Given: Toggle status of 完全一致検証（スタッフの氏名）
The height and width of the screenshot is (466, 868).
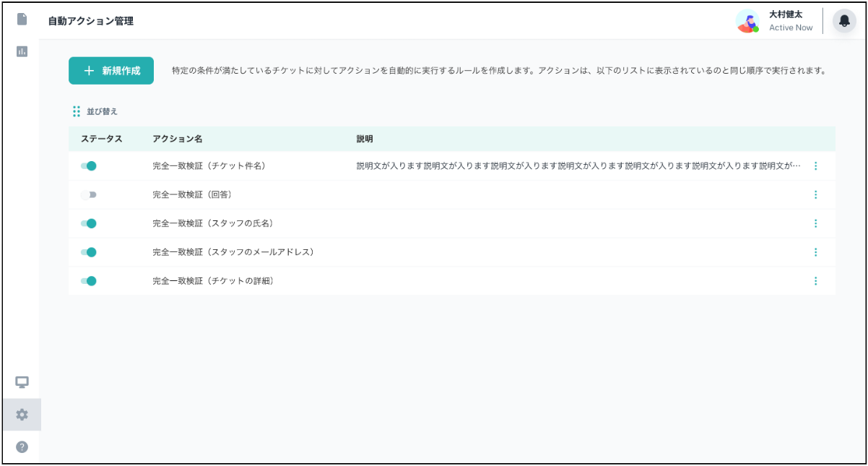Looking at the screenshot, I should click(89, 224).
